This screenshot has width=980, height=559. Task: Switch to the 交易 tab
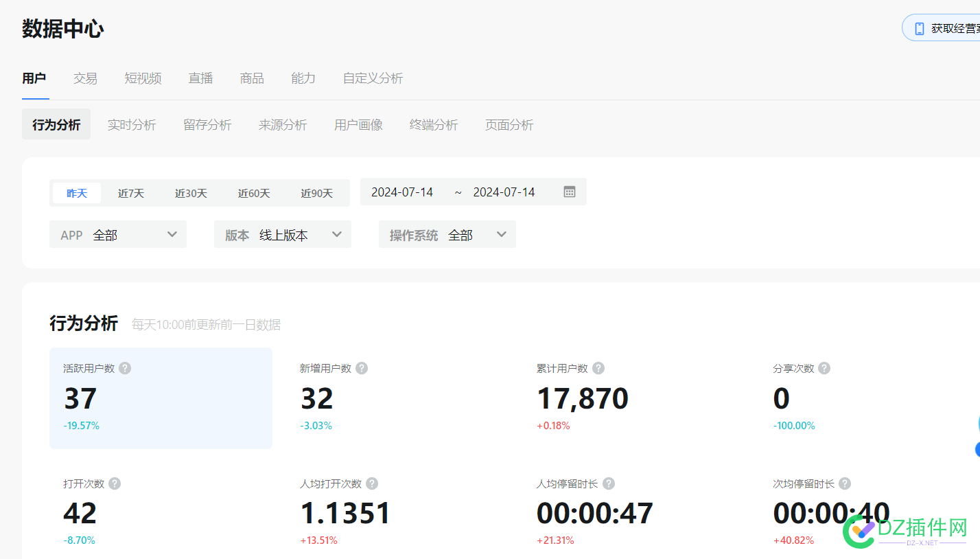coord(85,78)
